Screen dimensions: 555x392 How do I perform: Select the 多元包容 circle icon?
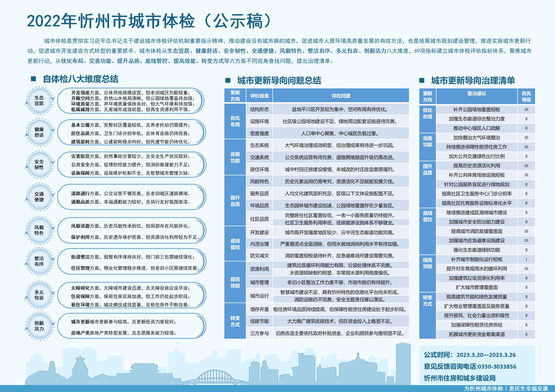pos(39,295)
